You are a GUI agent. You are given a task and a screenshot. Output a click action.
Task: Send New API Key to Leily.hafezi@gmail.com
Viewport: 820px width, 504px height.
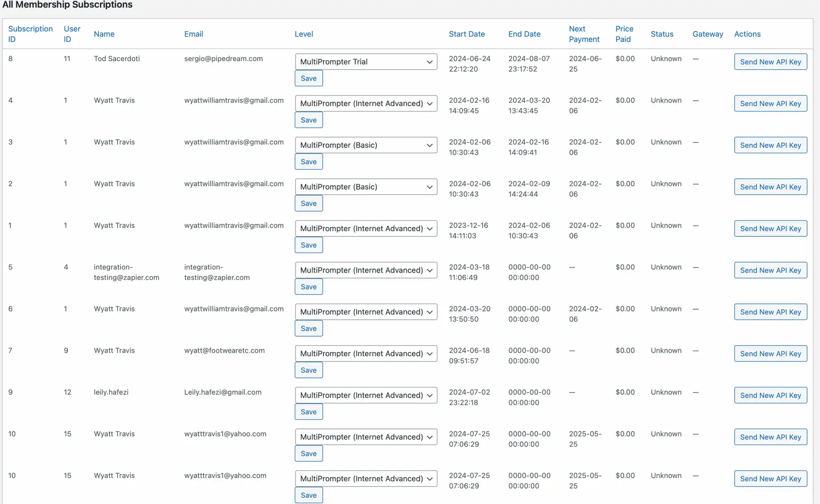pos(770,395)
